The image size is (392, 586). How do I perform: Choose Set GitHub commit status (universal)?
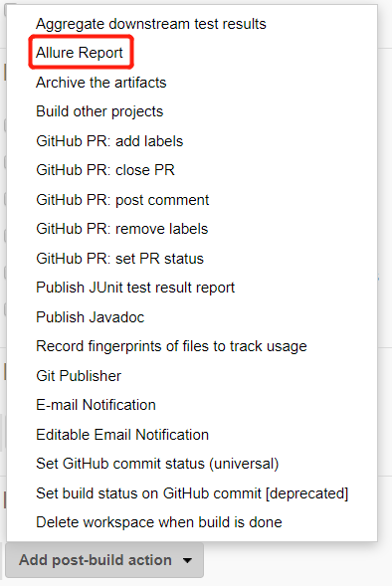point(157,464)
